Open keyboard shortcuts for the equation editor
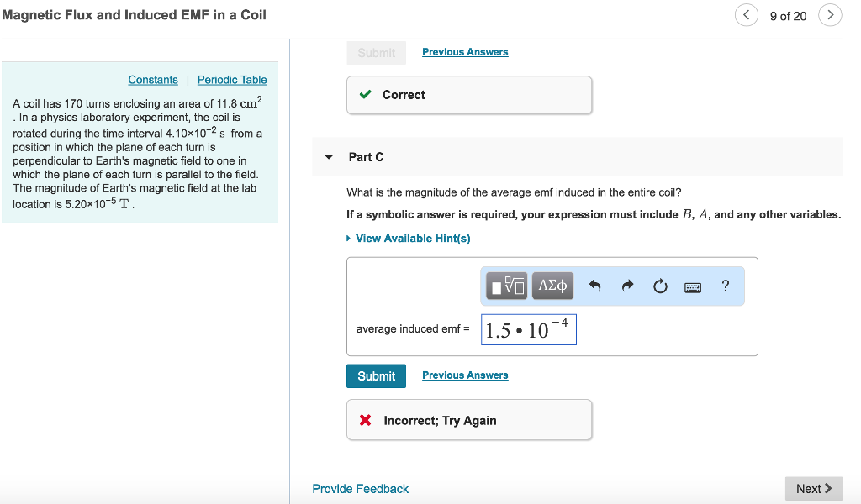Image resolution: width=861 pixels, height=504 pixels. [x=693, y=286]
